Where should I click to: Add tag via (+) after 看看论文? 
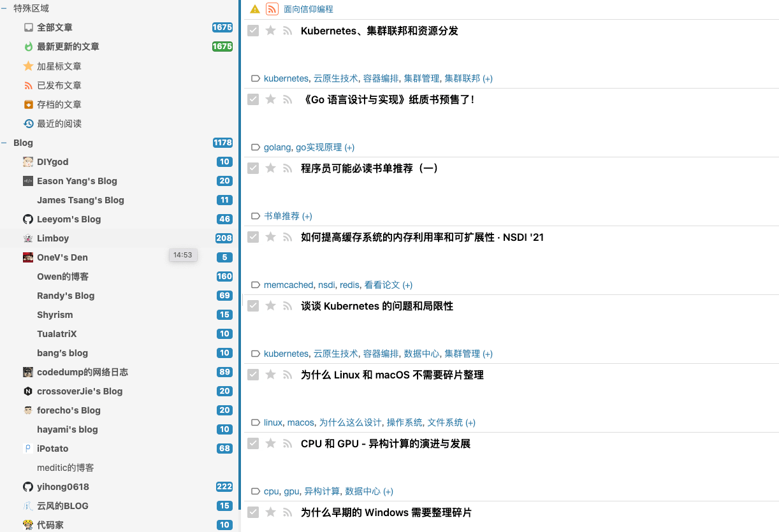407,285
